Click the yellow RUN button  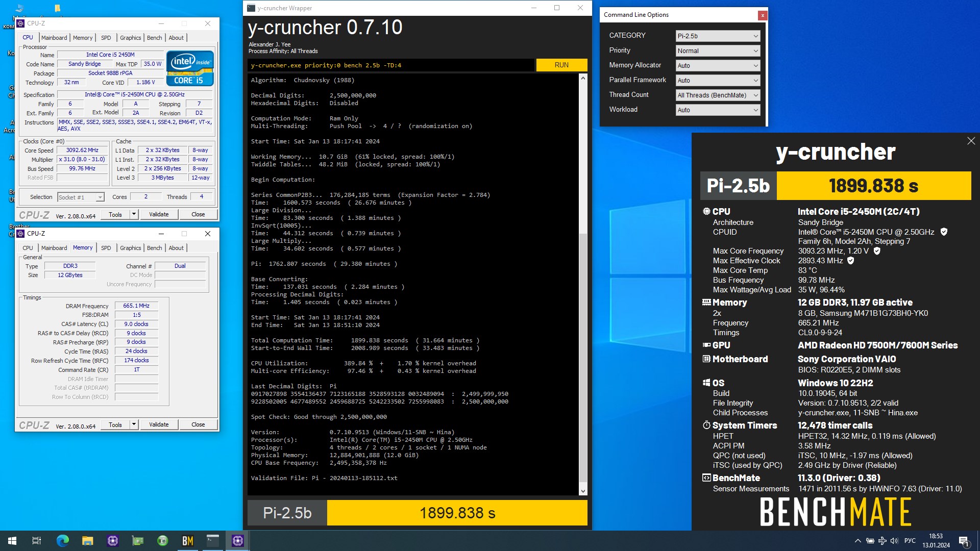(561, 65)
